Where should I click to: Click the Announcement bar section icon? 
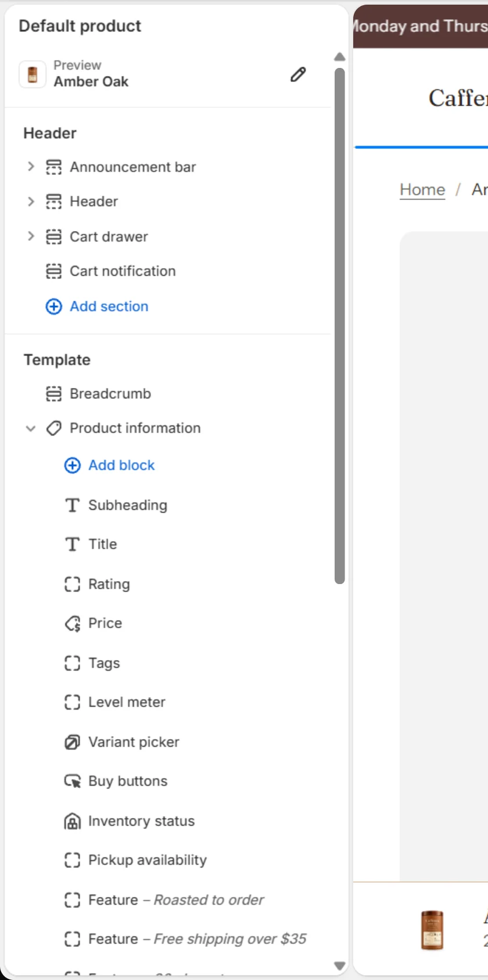53,167
